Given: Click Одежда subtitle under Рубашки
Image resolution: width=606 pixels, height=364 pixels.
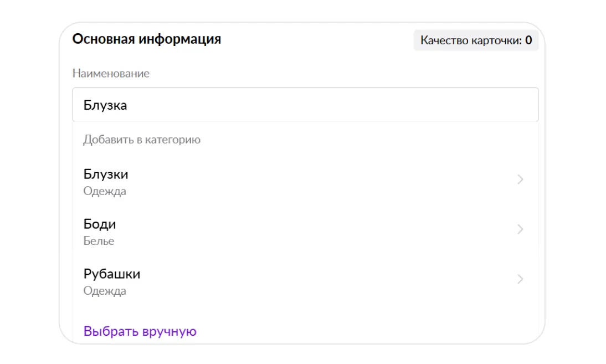Looking at the screenshot, I should pyautogui.click(x=105, y=291).
